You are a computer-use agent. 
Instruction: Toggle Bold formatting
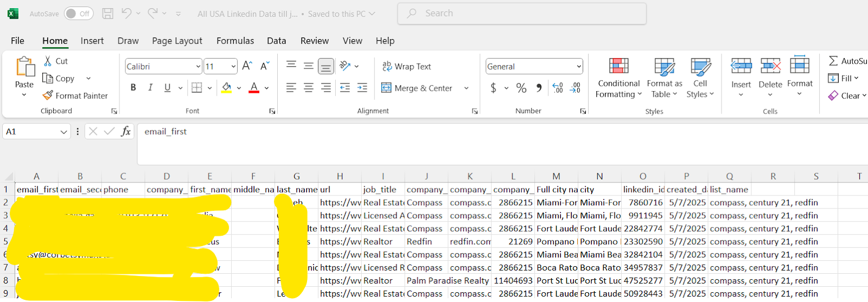point(133,87)
